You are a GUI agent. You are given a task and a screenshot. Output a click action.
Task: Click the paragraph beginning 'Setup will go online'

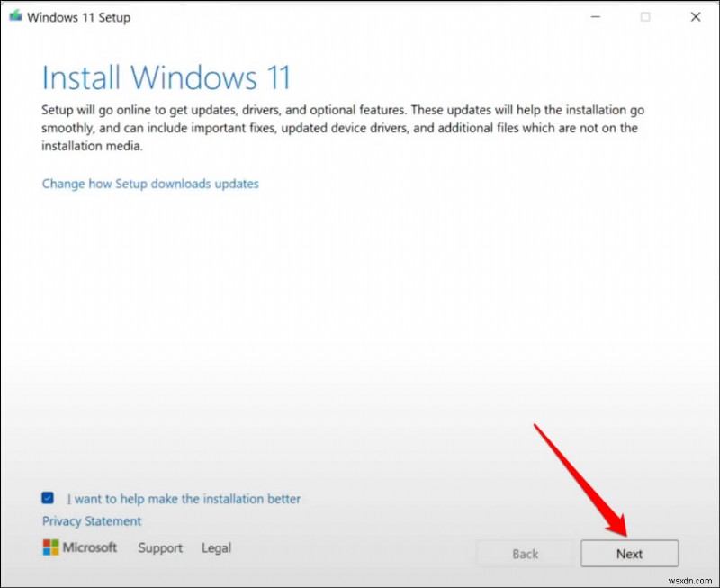point(343,128)
